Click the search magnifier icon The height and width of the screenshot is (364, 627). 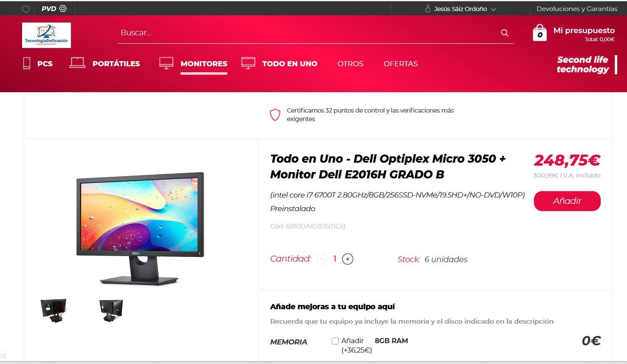point(505,33)
